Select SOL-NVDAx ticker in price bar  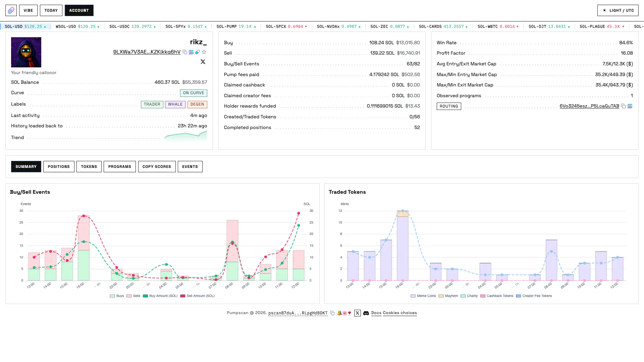click(339, 26)
